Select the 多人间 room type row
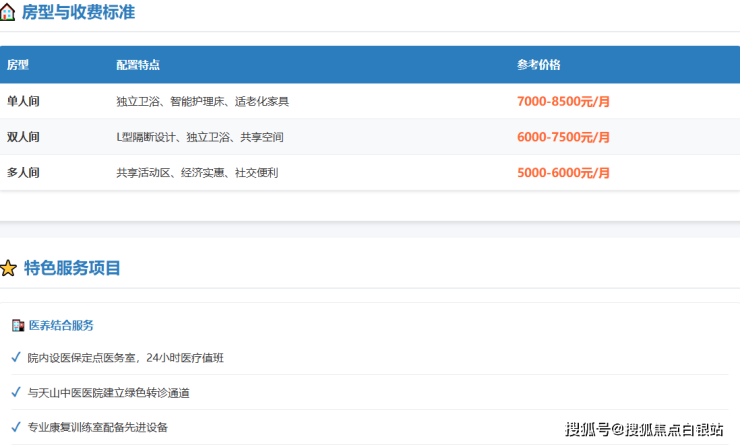This screenshot has width=740, height=445. 23,172
